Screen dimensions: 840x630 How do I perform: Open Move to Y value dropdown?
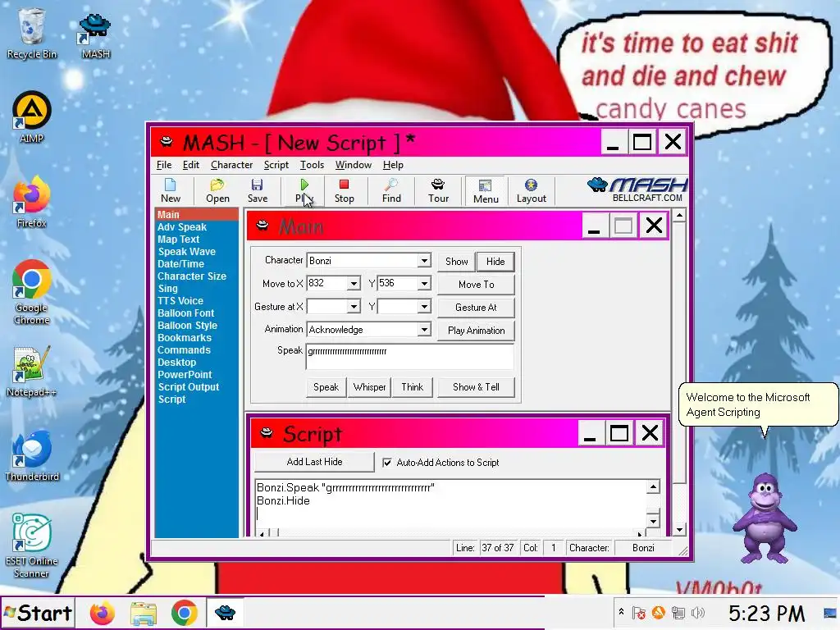424,283
